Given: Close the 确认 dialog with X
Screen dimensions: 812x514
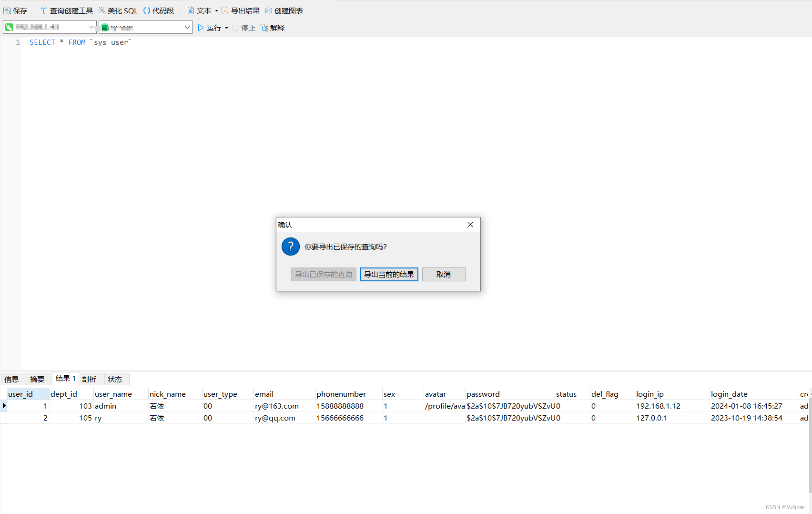Looking at the screenshot, I should click(470, 225).
